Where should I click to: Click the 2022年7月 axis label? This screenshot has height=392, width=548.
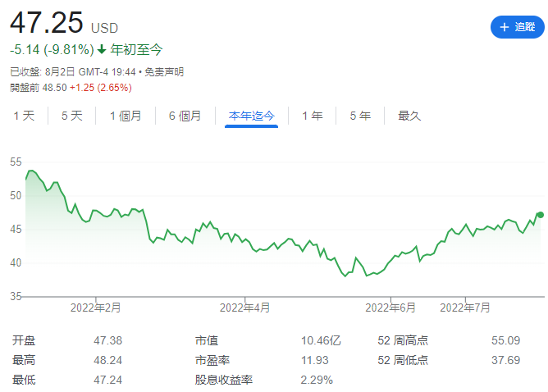pos(465,308)
